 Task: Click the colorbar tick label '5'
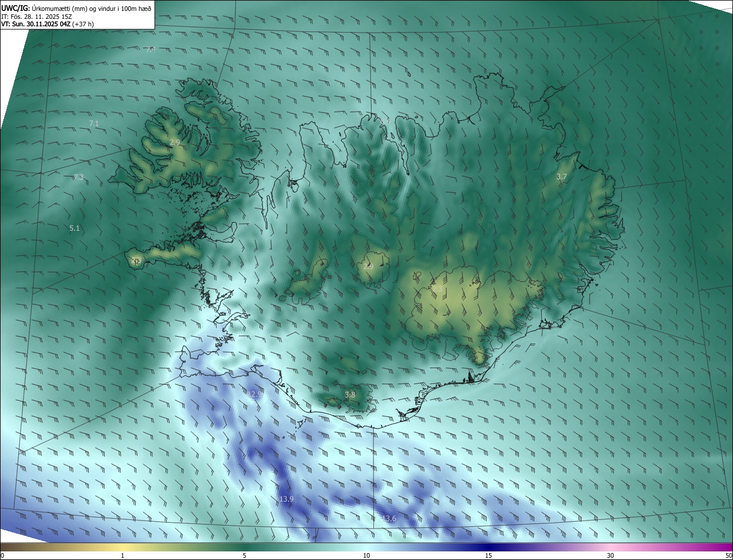(245, 555)
